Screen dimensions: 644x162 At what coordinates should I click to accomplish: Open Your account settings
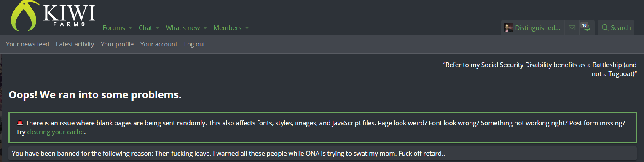(159, 44)
